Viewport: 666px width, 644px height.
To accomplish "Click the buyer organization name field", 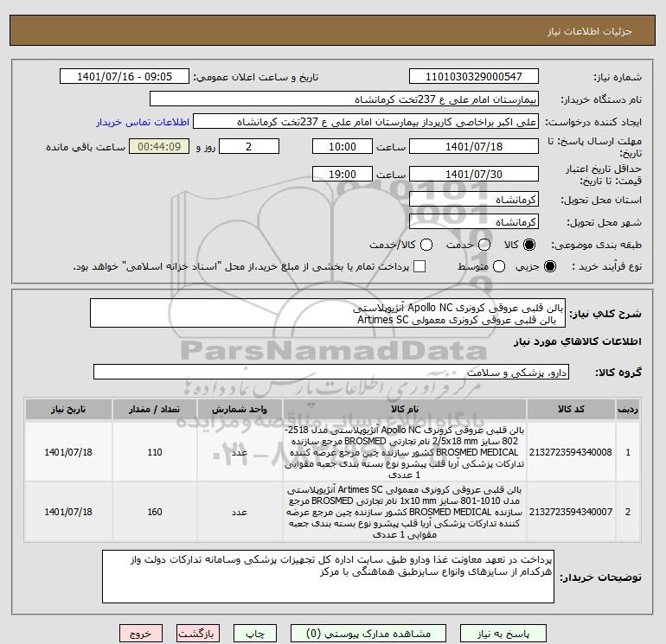I will [344, 99].
